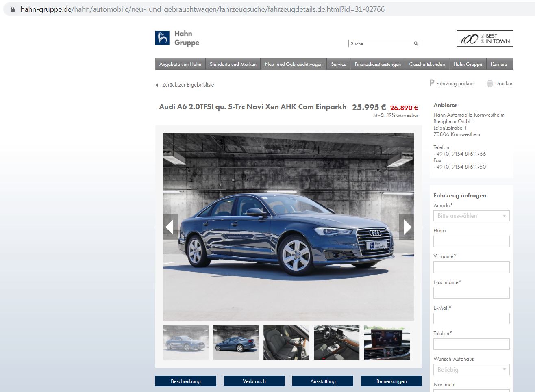535x392 pixels.
Task: Click fax number +49 (0) 7154 81611-50
Action: (x=459, y=167)
